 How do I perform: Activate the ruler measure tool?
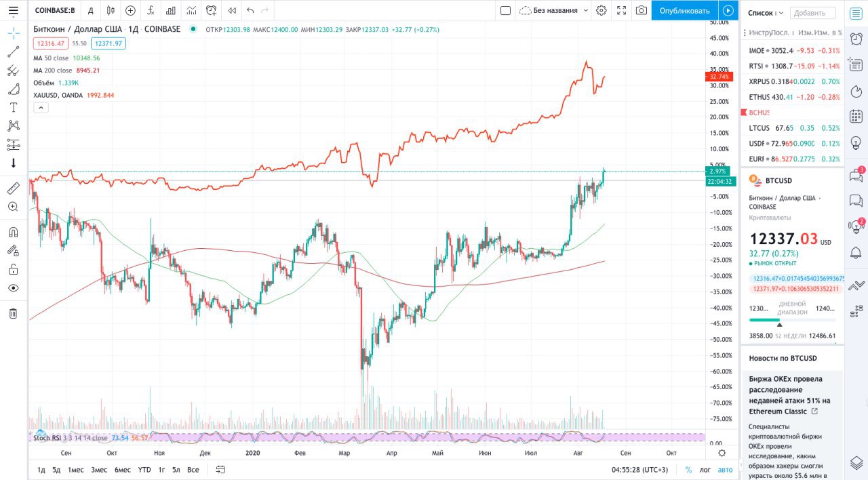pyautogui.click(x=13, y=188)
